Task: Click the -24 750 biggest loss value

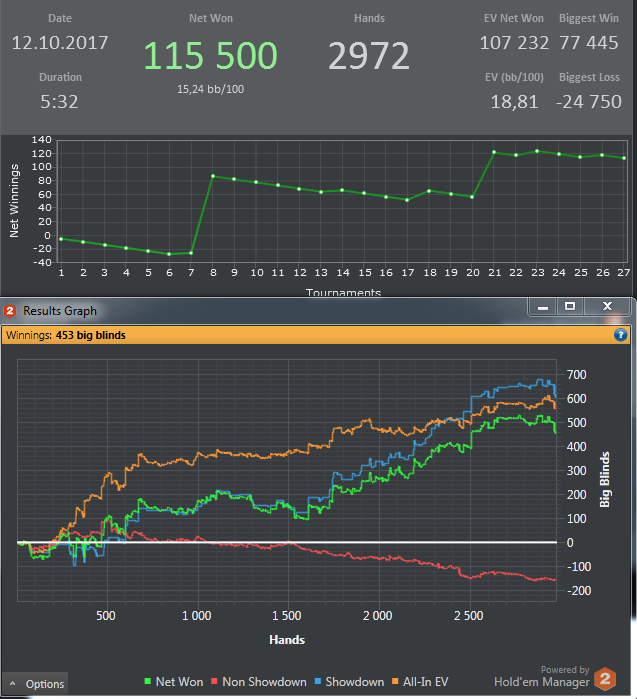Action: point(588,102)
